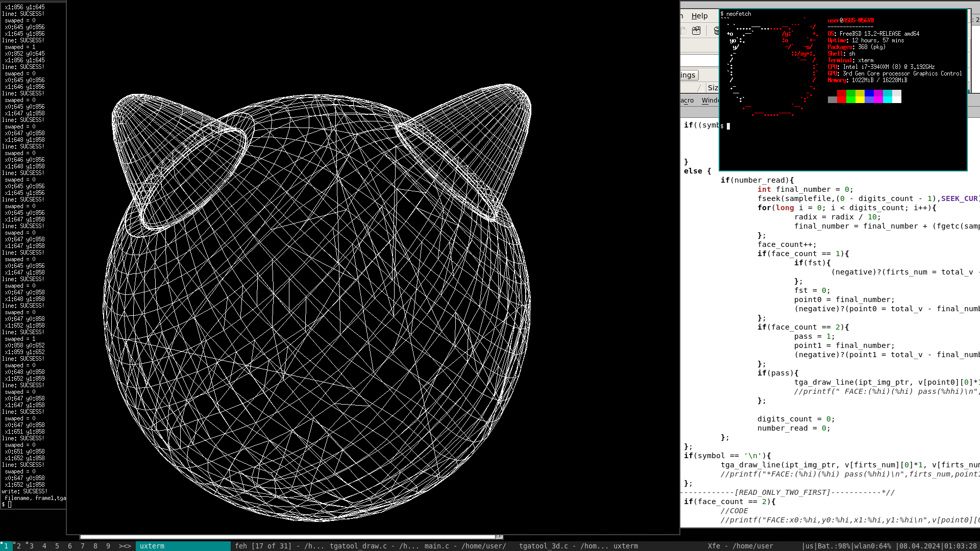Image resolution: width=980 pixels, height=551 pixels.
Task: Click the 'if(symbol == '\n'){' code line
Action: 727,456
